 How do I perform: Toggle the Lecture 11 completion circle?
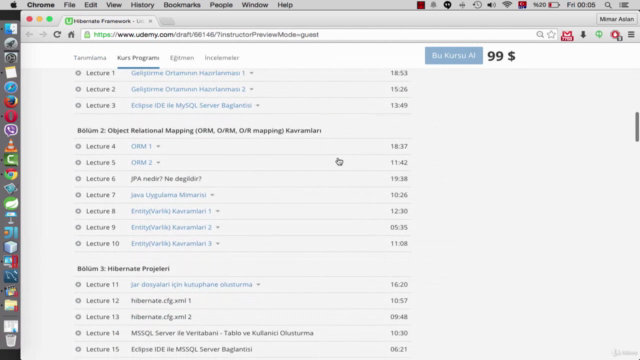click(x=78, y=284)
